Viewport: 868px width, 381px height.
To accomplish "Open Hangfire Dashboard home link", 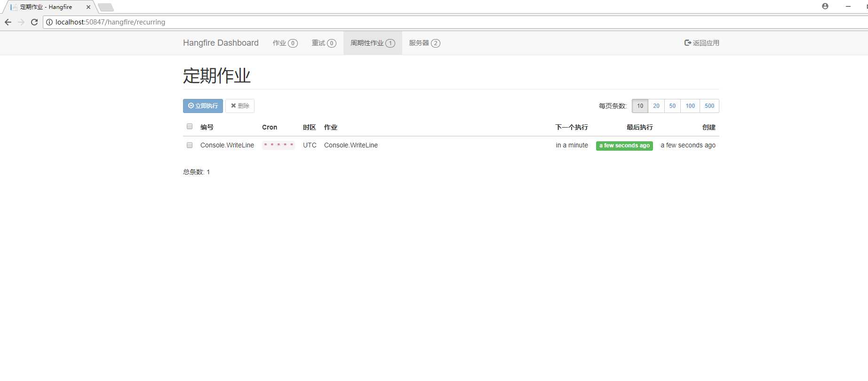I will point(221,43).
